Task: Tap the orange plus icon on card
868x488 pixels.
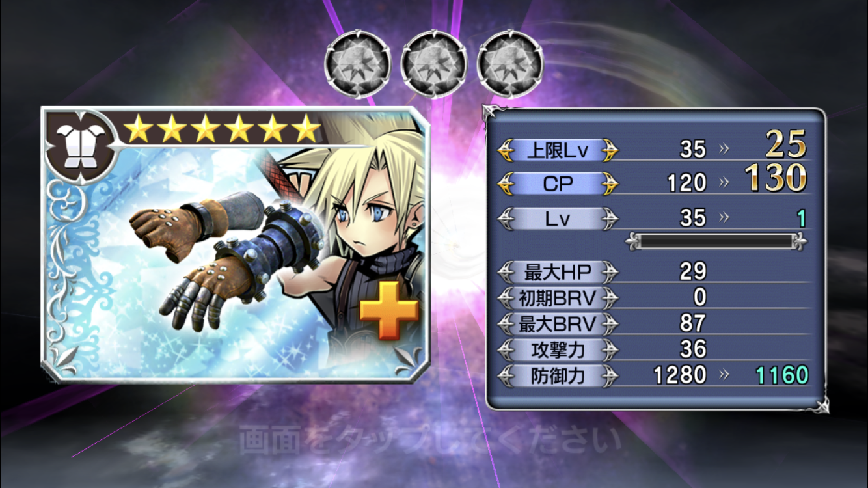Action: point(389,311)
